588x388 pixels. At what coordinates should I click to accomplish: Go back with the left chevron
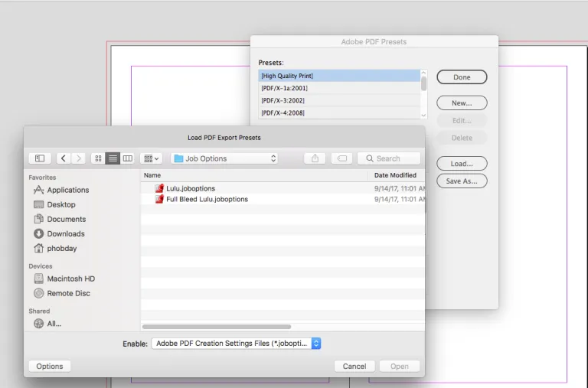pos(64,158)
